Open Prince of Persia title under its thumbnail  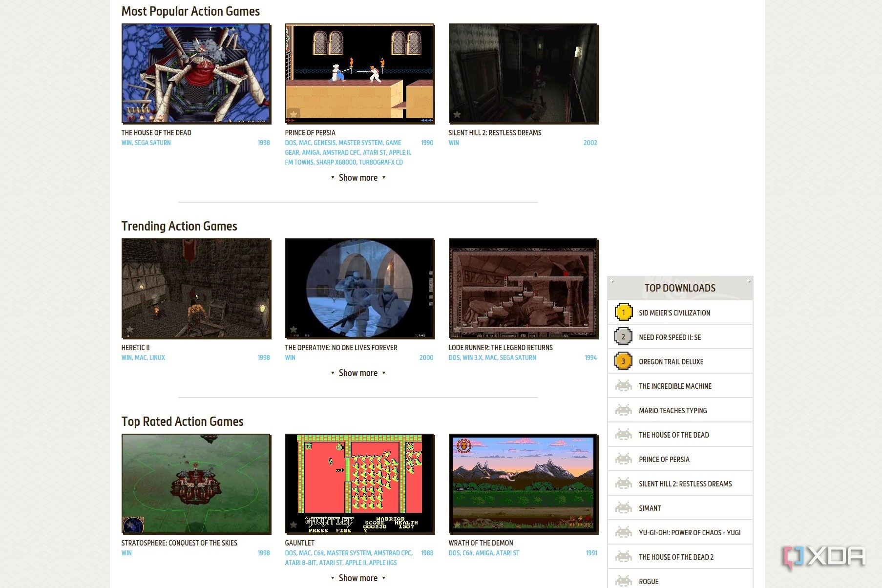pyautogui.click(x=310, y=133)
